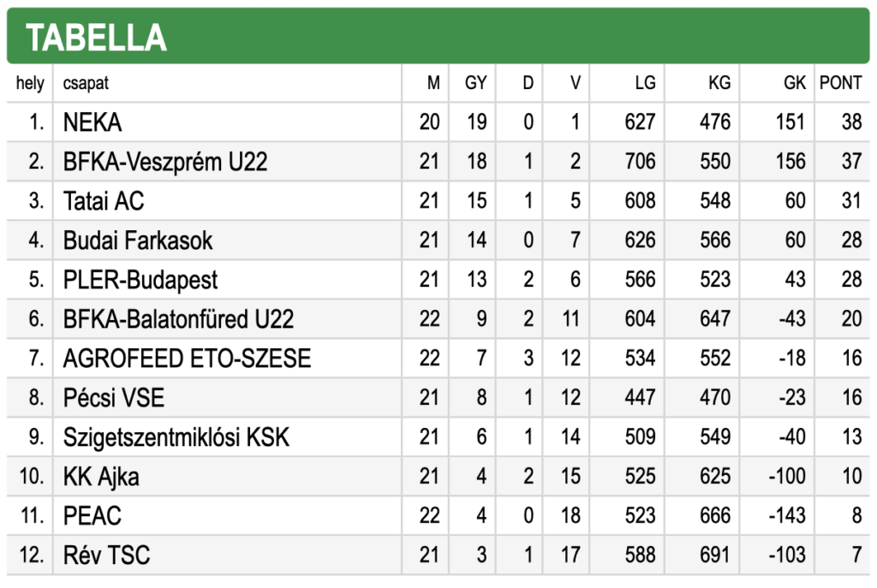The width and height of the screenshot is (877, 588).
Task: Click the Rév TSC team name
Action: click(107, 555)
